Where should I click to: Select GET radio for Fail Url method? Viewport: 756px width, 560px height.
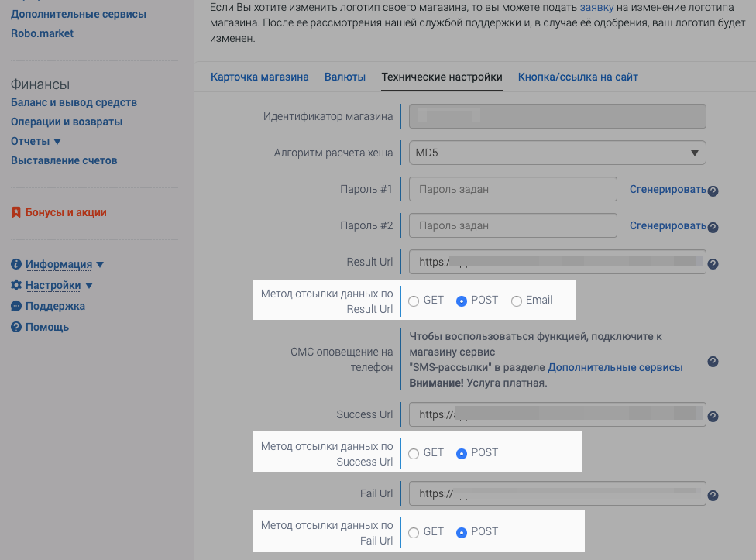[414, 533]
